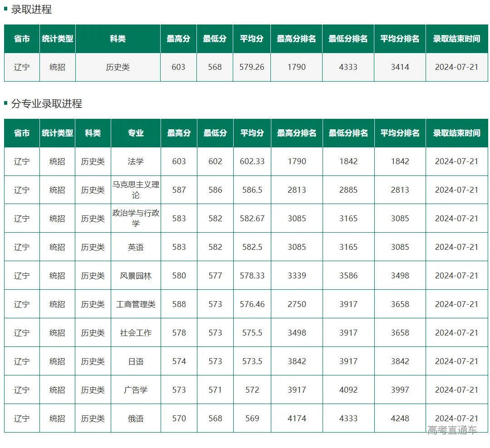
Task: Click 录取结束时间 header in the top table
Action: [x=456, y=39]
